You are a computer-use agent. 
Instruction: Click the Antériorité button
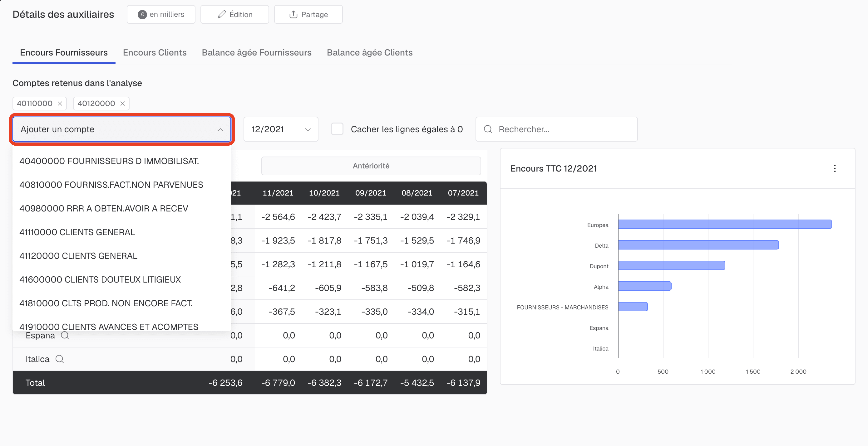tap(371, 166)
